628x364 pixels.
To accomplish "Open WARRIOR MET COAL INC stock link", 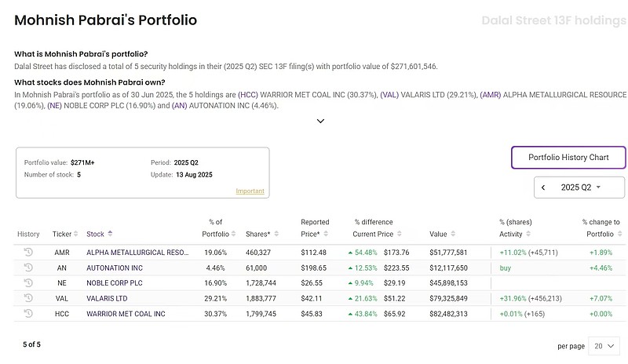I will click(126, 313).
